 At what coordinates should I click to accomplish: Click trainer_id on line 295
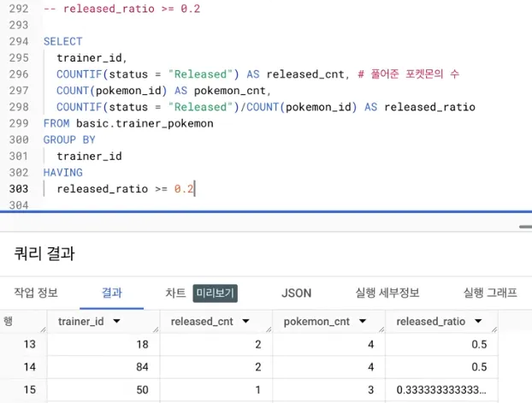(x=89, y=58)
